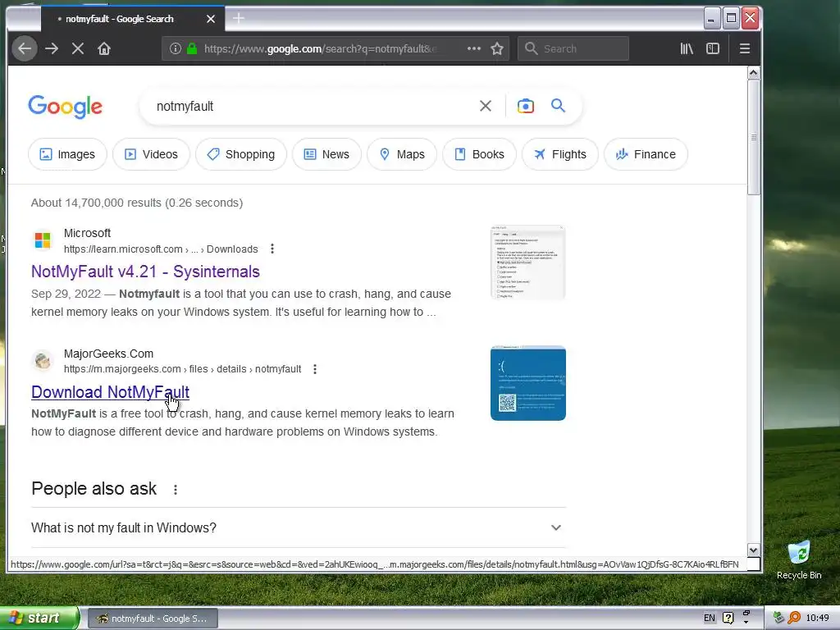This screenshot has width=840, height=630.
Task: Click the blue screen result thumbnail
Action: 528,383
